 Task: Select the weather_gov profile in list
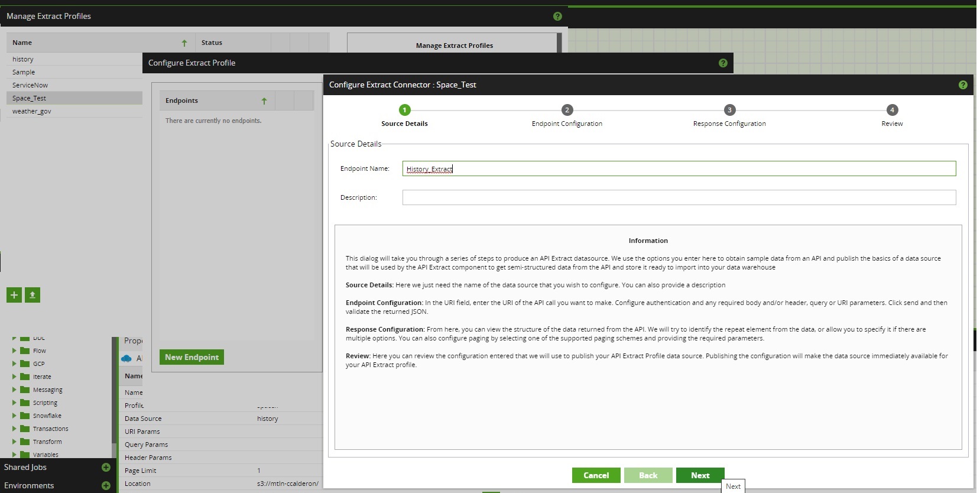click(32, 111)
